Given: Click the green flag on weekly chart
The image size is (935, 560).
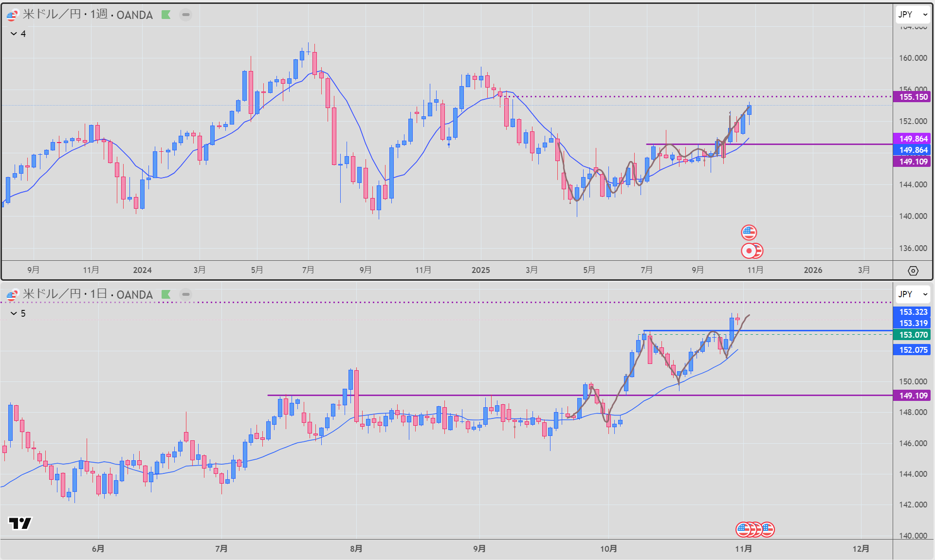Looking at the screenshot, I should coord(166,15).
